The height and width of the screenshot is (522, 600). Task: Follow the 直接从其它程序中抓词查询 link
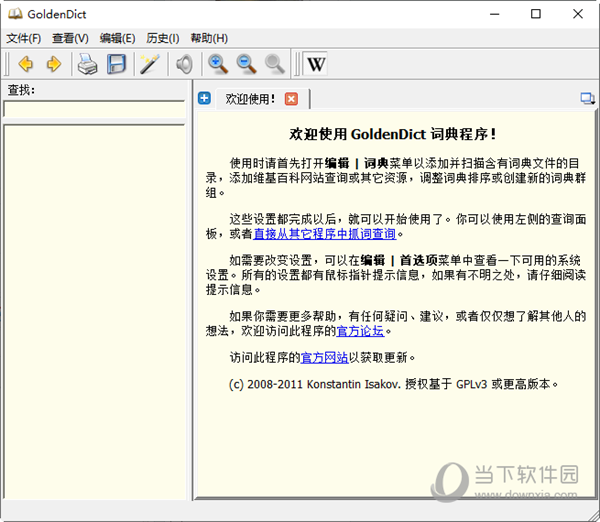pyautogui.click(x=324, y=233)
